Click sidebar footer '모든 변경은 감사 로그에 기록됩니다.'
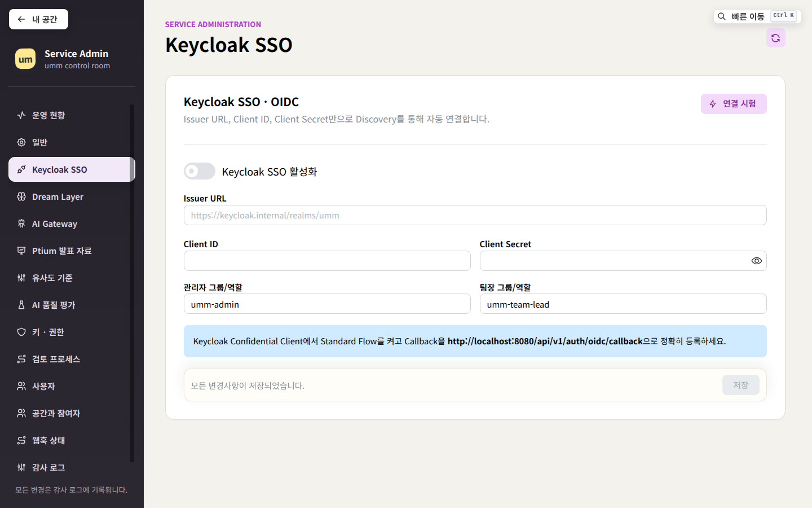The width and height of the screenshot is (812, 508). pyautogui.click(x=72, y=490)
